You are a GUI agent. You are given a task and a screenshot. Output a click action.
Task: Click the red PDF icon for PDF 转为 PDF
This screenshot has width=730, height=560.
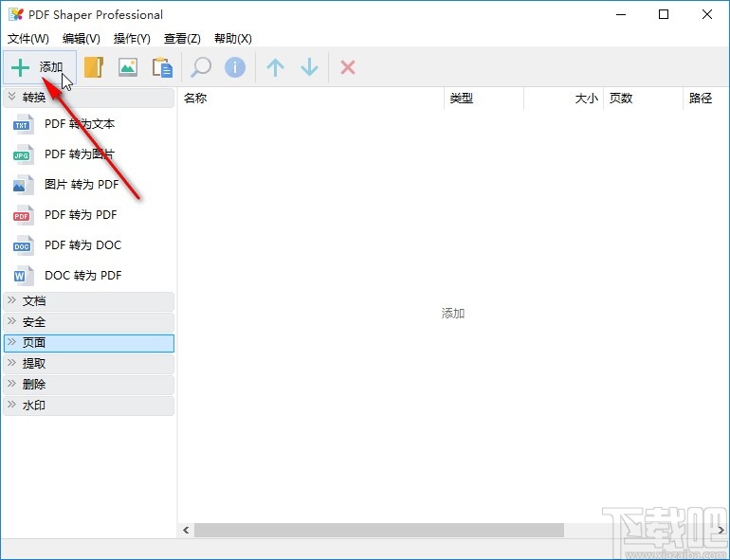point(23,215)
